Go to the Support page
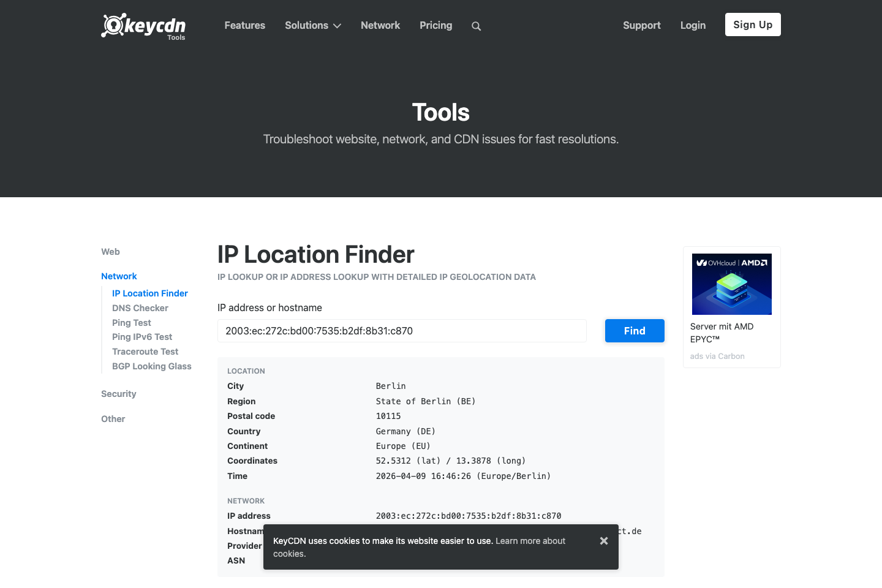 click(641, 25)
